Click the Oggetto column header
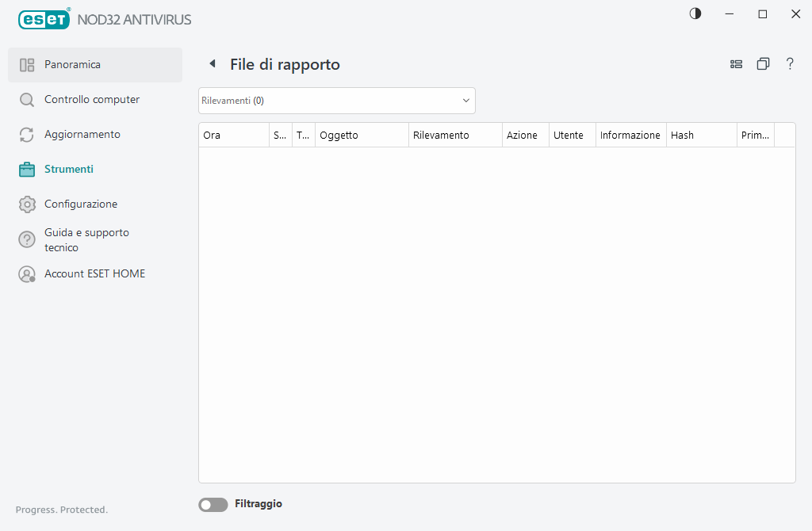 (x=361, y=136)
